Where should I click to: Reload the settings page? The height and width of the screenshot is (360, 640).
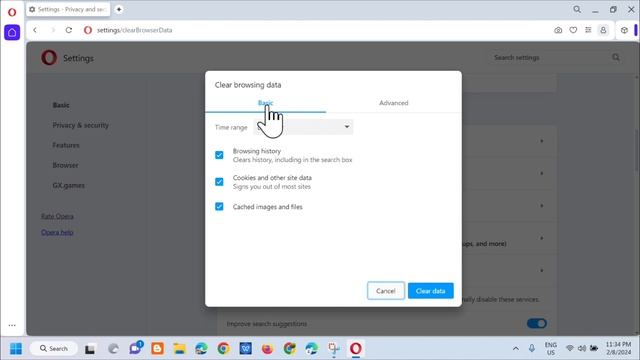tap(69, 30)
